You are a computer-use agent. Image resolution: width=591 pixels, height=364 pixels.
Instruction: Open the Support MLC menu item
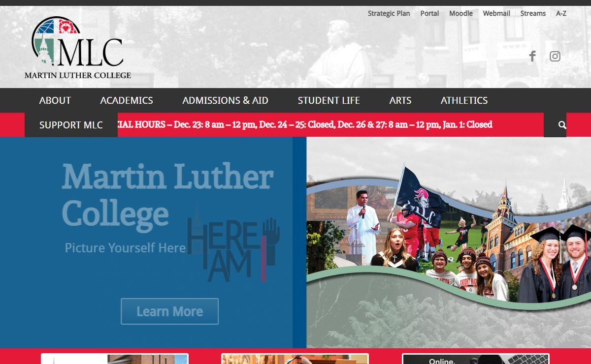click(x=71, y=125)
